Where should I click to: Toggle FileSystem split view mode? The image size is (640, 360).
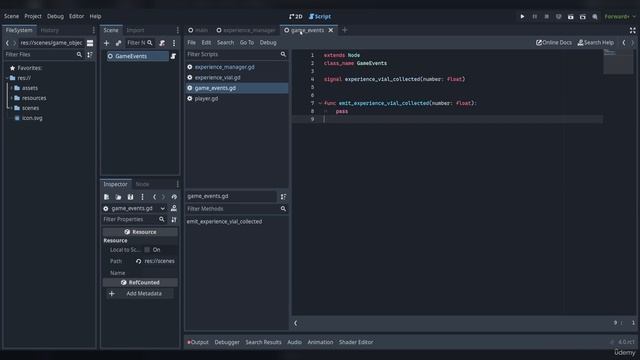pyautogui.click(x=90, y=43)
